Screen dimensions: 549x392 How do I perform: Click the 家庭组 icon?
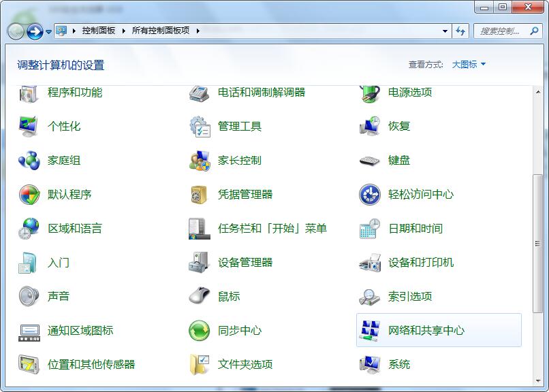click(29, 161)
